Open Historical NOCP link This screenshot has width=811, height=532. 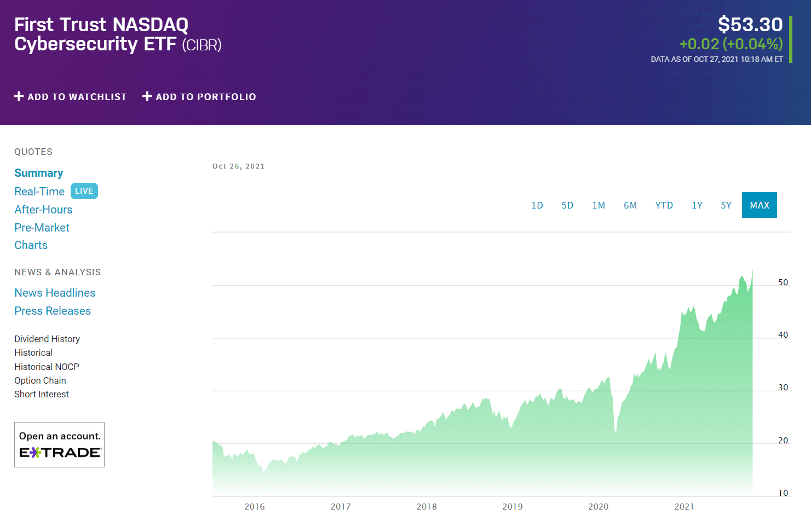tap(47, 367)
